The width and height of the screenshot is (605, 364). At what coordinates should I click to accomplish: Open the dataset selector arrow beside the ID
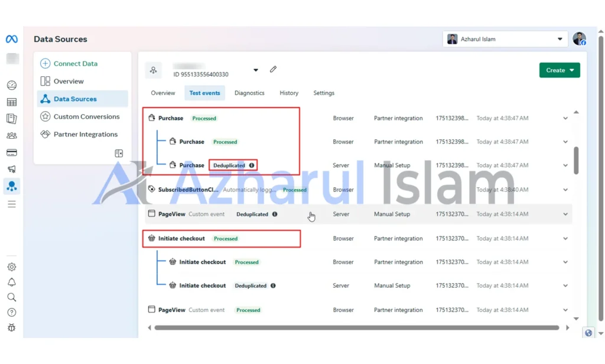255,70
